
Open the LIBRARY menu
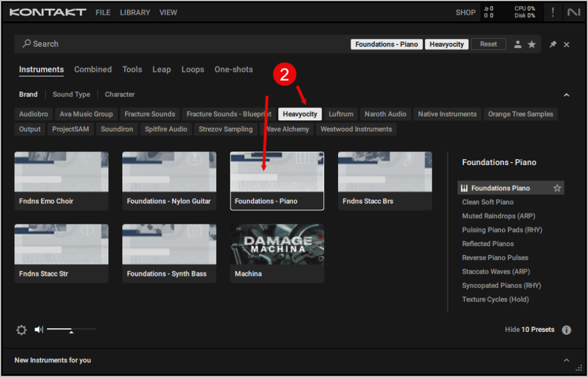pyautogui.click(x=135, y=12)
